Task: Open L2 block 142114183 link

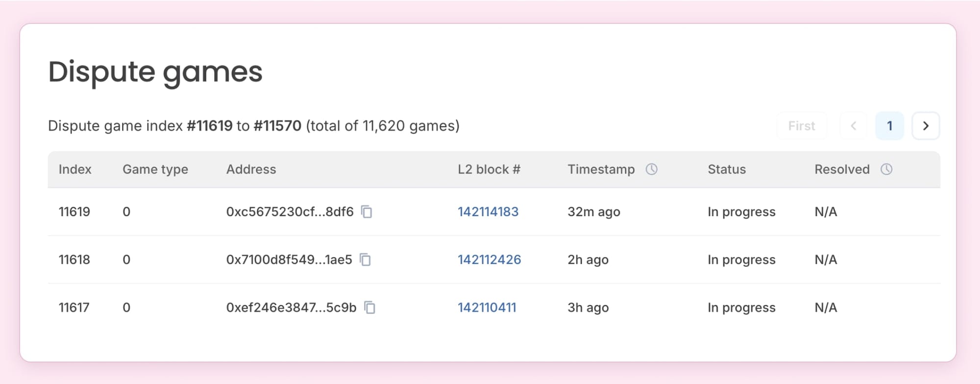Action: point(489,212)
